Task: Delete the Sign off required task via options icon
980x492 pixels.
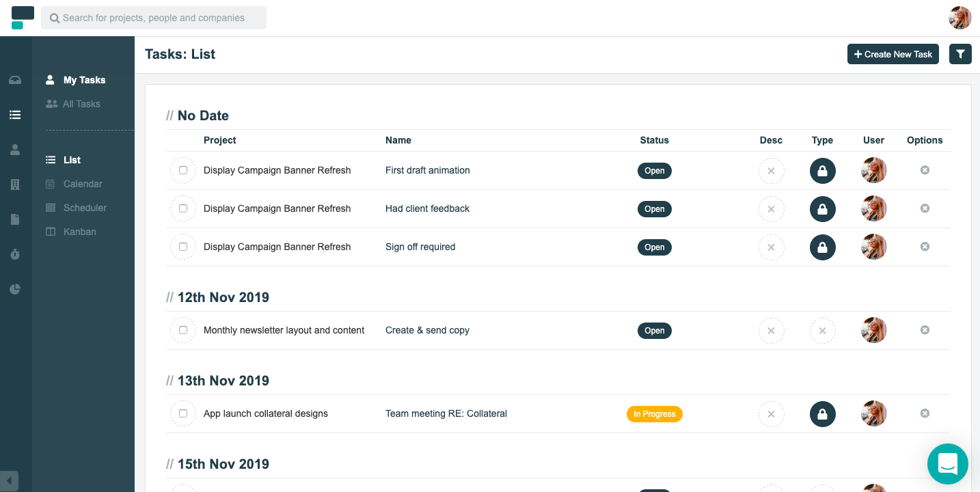Action: point(925,247)
